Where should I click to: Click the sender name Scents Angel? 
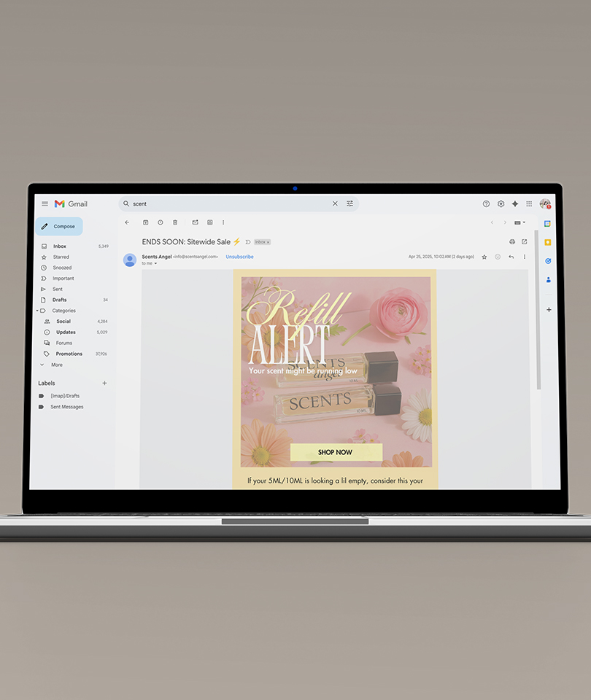[x=157, y=257]
